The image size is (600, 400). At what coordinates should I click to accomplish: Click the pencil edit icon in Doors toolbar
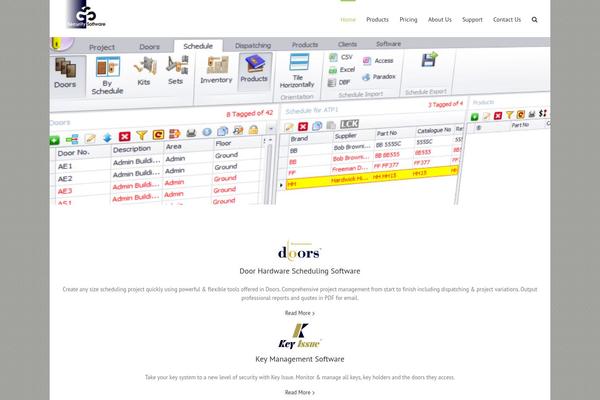[90, 138]
